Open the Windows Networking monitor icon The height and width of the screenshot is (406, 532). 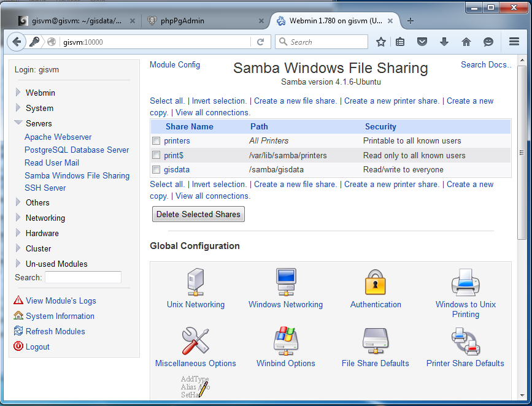[x=286, y=282]
